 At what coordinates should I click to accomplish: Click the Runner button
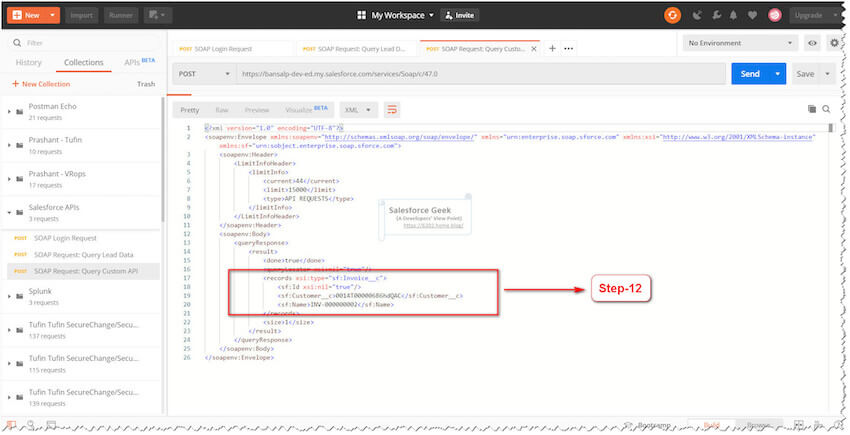point(121,15)
